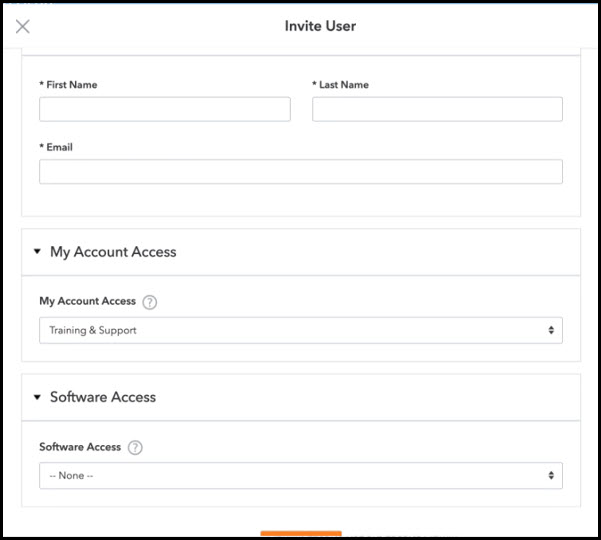Click the Invite User title text
Screen dimensions: 601x540
pos(320,26)
